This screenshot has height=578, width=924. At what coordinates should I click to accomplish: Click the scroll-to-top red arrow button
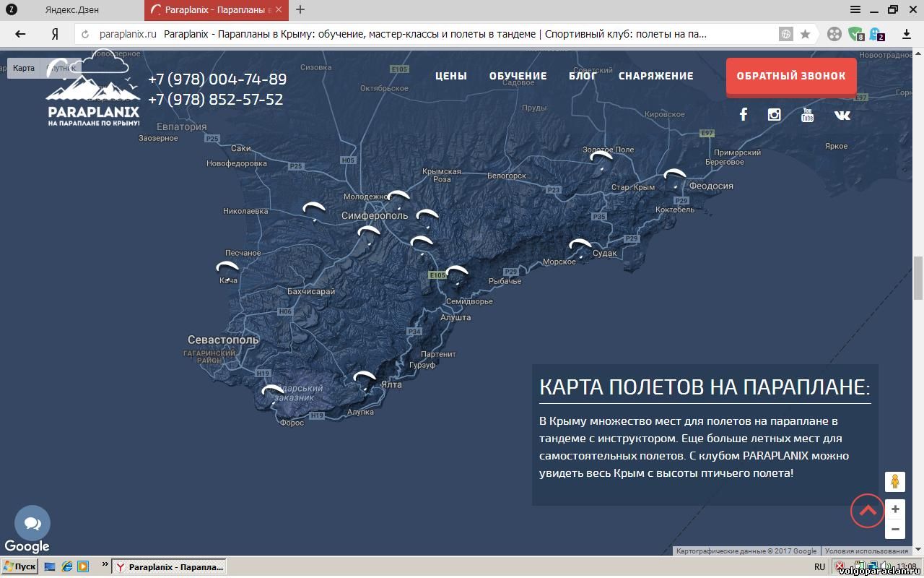point(867,511)
